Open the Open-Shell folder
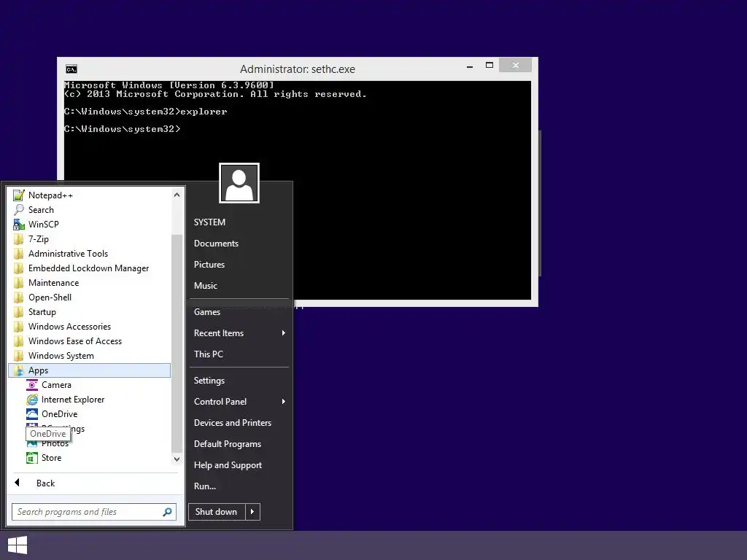 click(x=90, y=297)
